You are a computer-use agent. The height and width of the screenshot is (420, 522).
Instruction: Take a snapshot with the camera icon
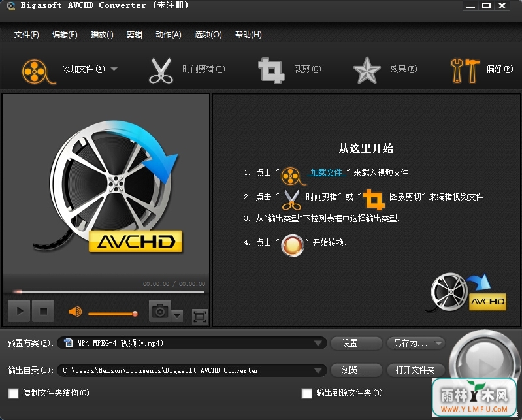[160, 311]
